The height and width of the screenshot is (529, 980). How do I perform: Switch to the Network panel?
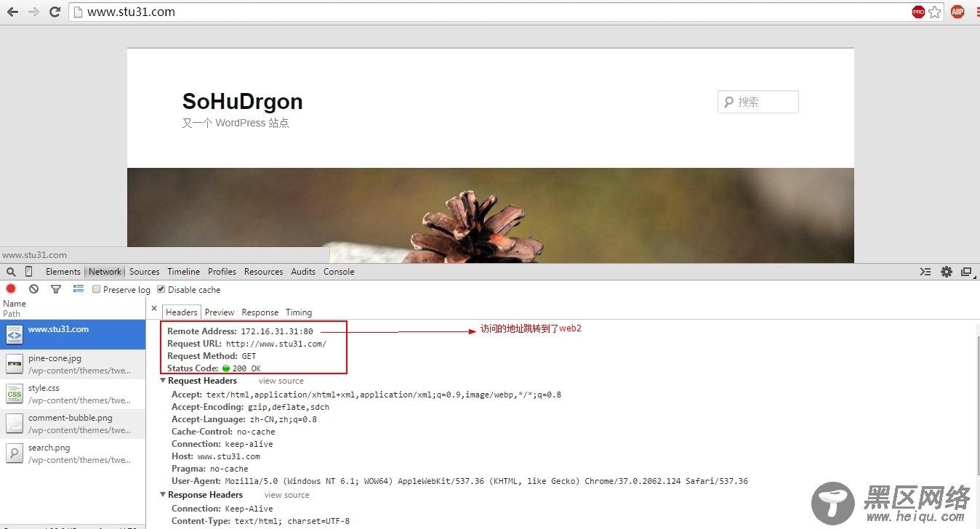[x=105, y=272]
